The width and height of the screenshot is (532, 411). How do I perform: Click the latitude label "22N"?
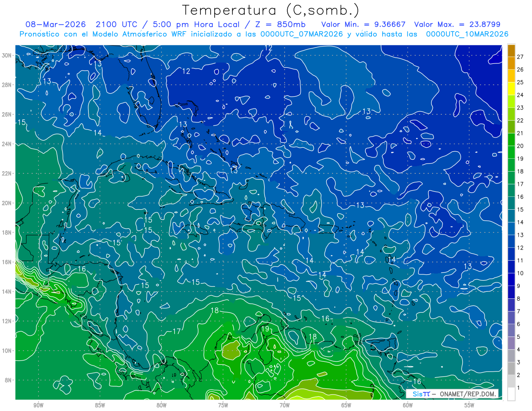[x=6, y=173]
